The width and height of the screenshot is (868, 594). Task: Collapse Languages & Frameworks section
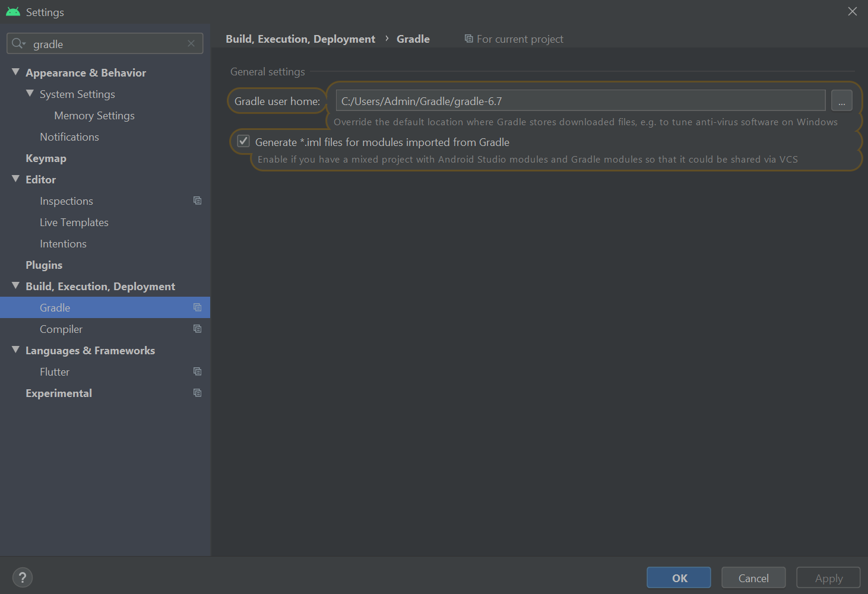click(16, 350)
